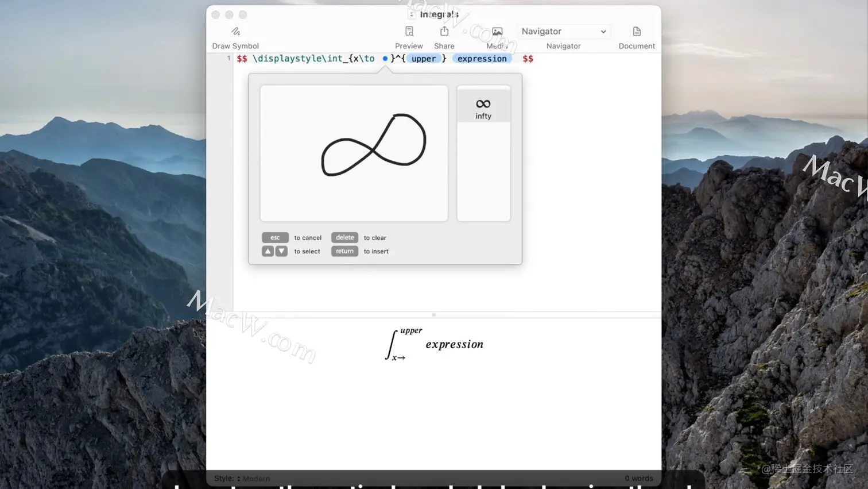Click the blue placeholder dot after \to

(x=385, y=59)
